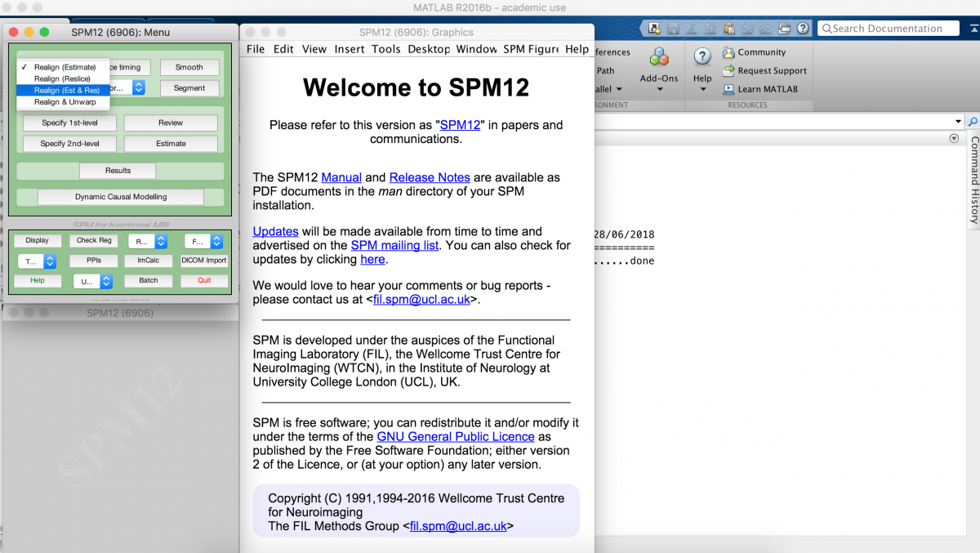Choose Realign & Unwrap from the popup list

pos(65,102)
